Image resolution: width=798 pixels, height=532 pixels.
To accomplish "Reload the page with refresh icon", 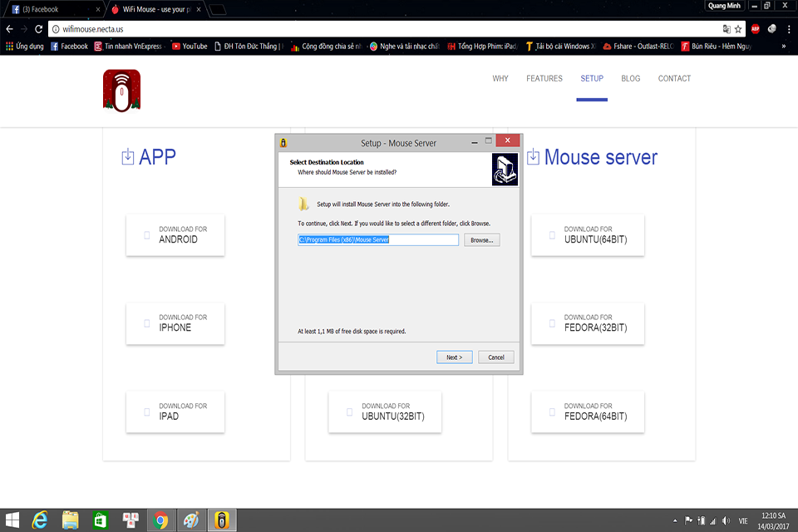I will coord(39,29).
